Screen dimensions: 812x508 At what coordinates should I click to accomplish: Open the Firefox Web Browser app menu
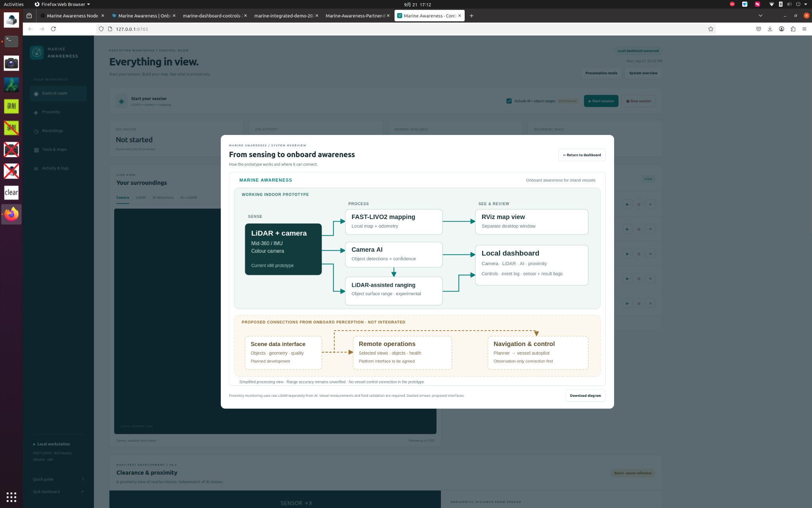[x=62, y=4]
